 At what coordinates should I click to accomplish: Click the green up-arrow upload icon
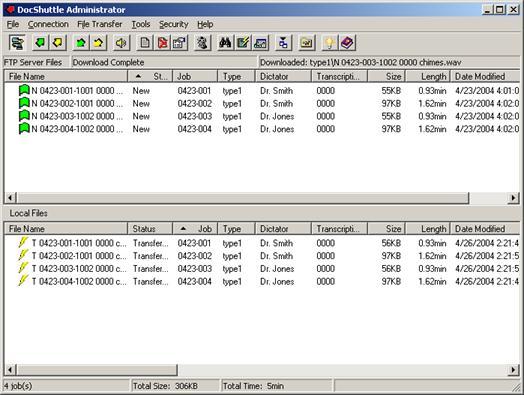click(x=81, y=43)
